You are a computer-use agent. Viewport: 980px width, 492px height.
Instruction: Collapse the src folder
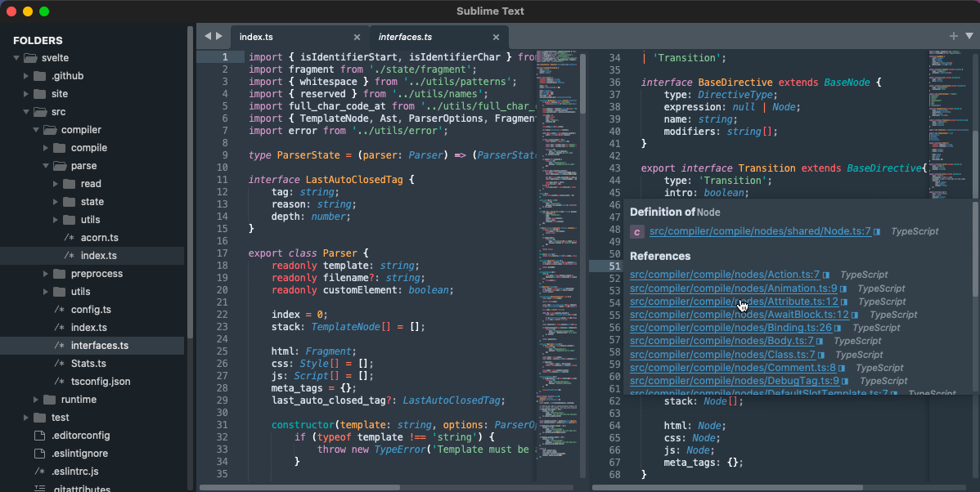[26, 113]
